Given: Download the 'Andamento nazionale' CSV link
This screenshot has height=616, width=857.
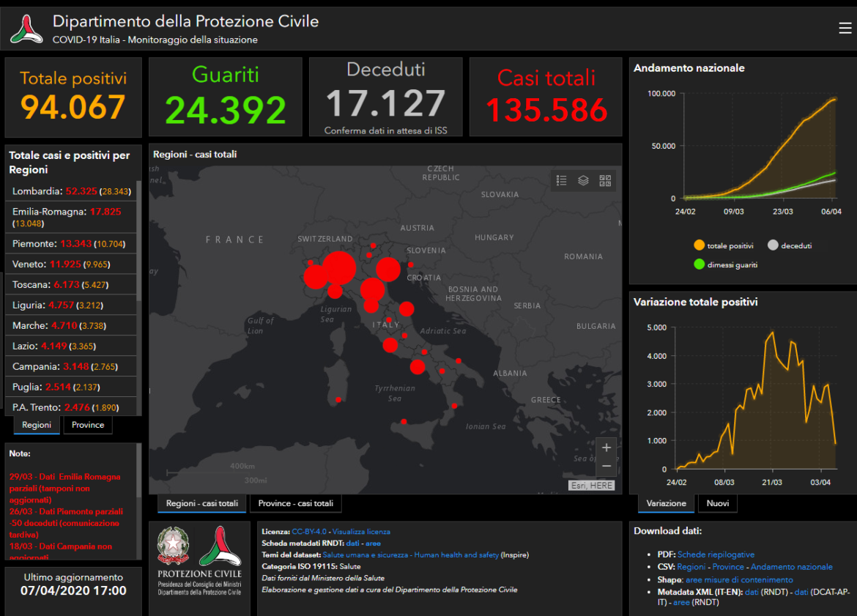Looking at the screenshot, I should click(791, 566).
